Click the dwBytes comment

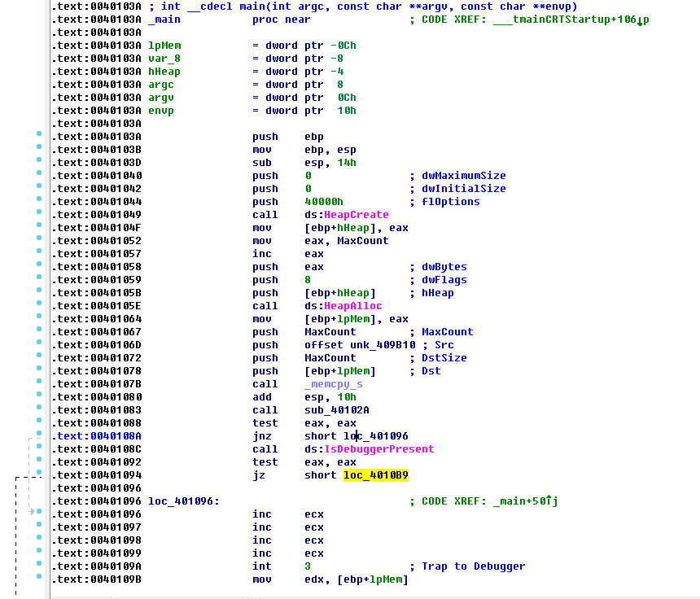click(x=444, y=267)
